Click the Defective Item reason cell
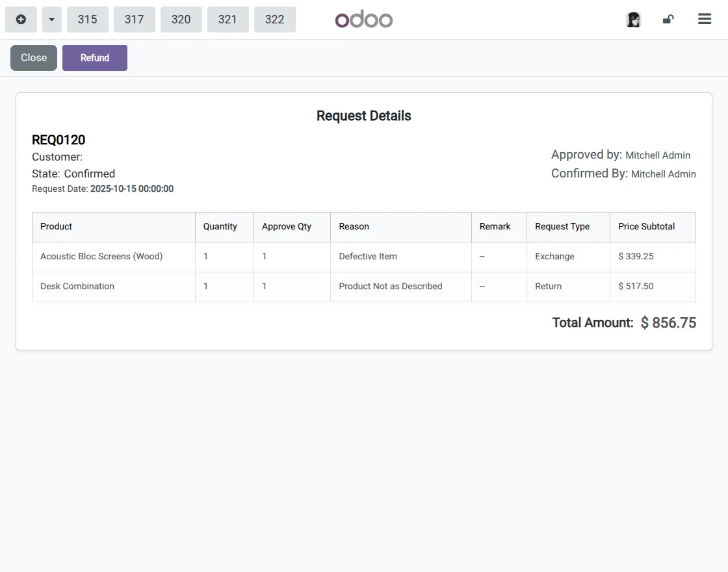Screen dimensions: 728x572 click(x=368, y=256)
